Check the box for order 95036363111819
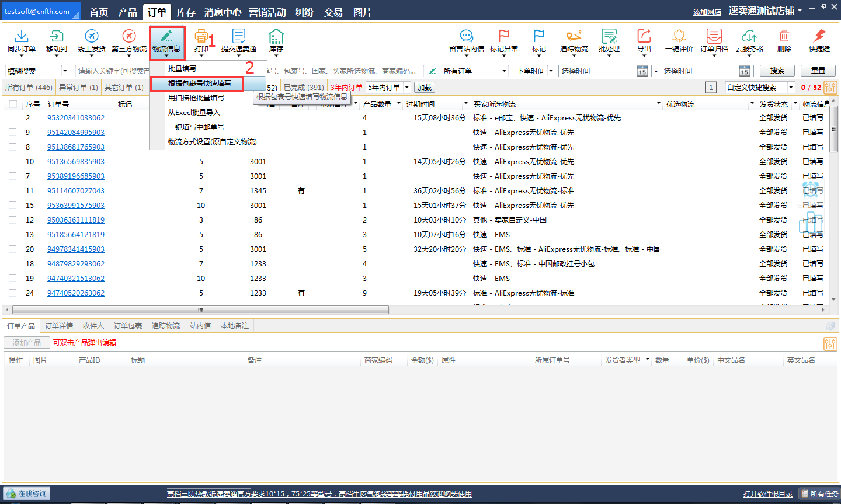The width and height of the screenshot is (841, 504). tap(13, 220)
